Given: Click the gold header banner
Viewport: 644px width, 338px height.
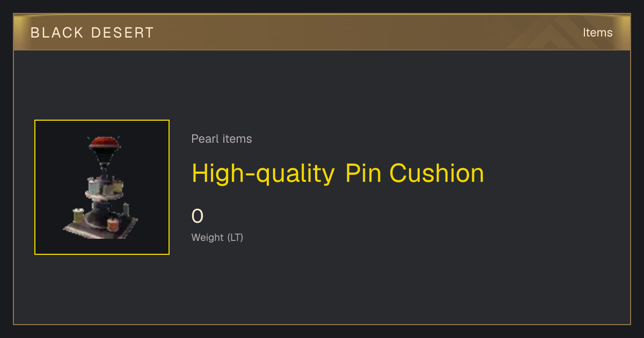Looking at the screenshot, I should pyautogui.click(x=322, y=32).
